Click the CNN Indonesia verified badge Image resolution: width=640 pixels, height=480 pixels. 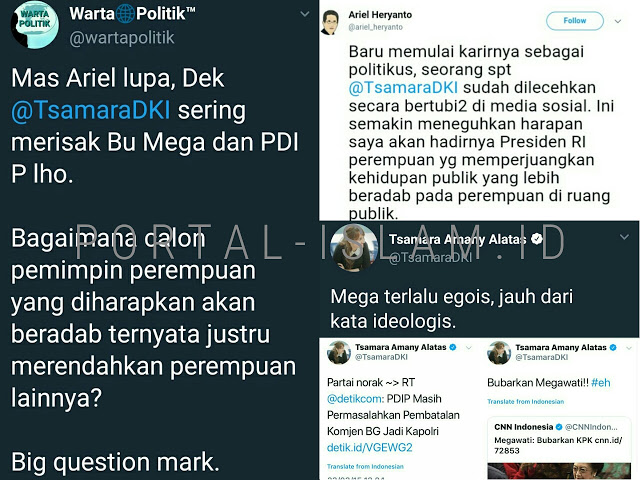pyautogui.click(x=559, y=427)
